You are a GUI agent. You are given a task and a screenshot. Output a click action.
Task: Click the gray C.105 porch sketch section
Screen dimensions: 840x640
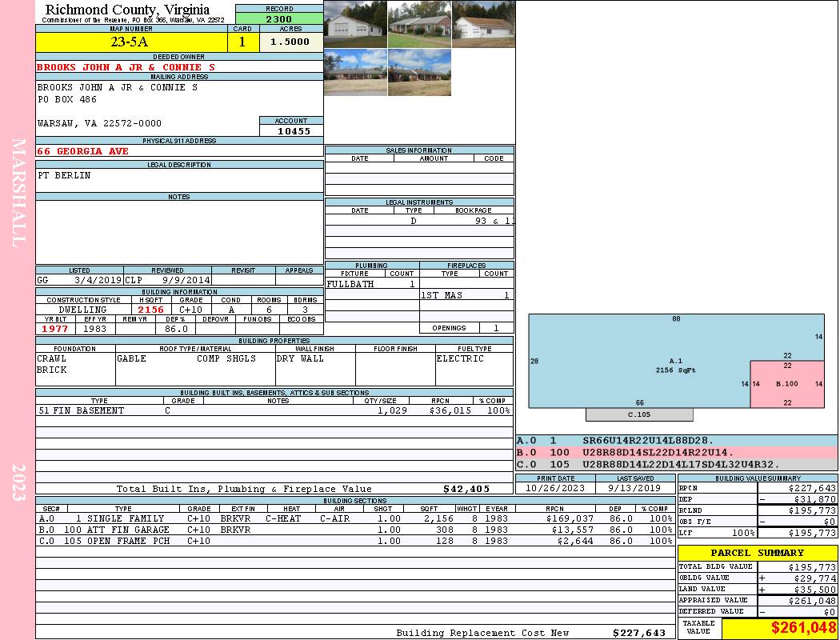point(639,414)
